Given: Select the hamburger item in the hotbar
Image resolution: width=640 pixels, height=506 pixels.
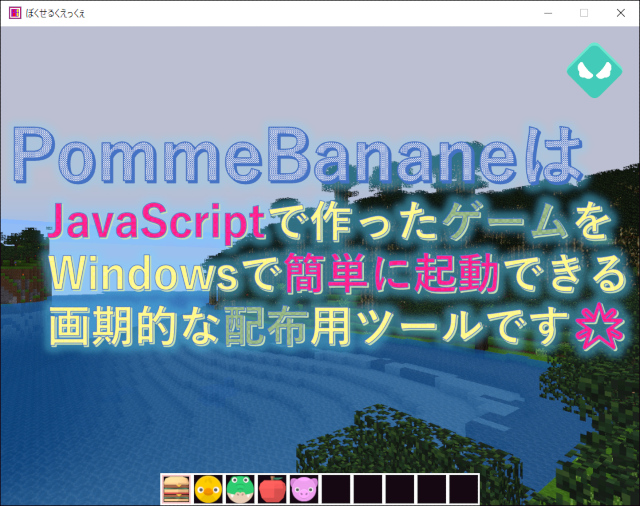Looking at the screenshot, I should 176,489.
